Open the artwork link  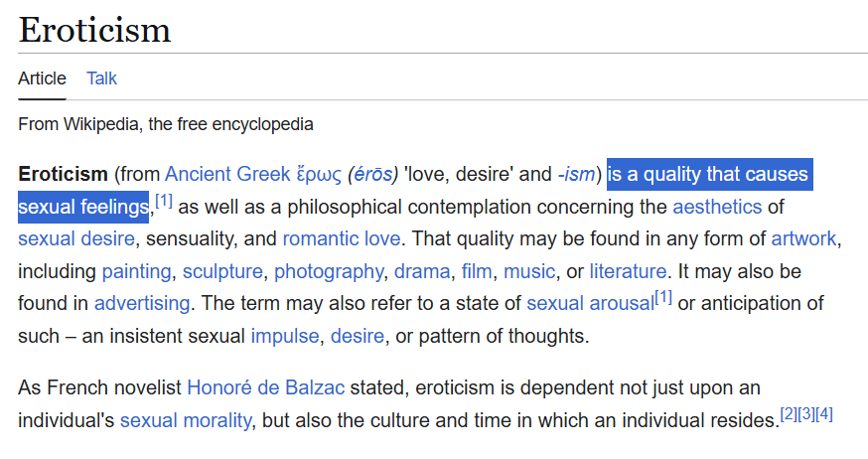click(803, 239)
